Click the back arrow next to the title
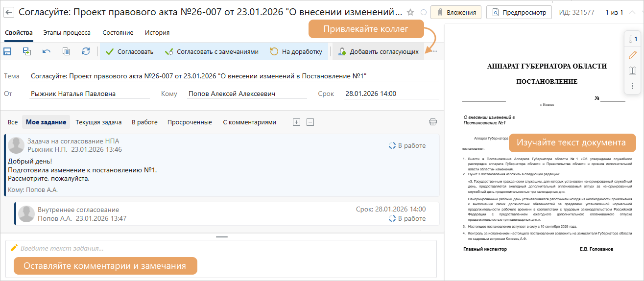 click(9, 12)
